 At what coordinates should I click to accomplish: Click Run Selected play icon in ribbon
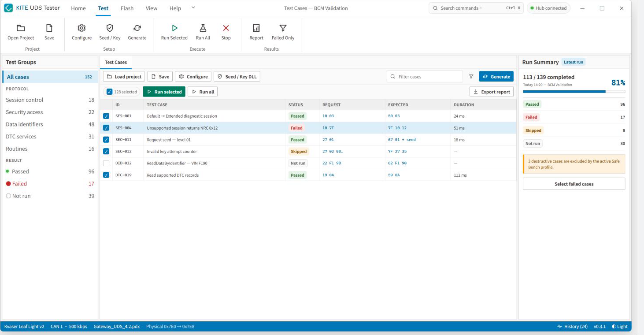click(174, 28)
